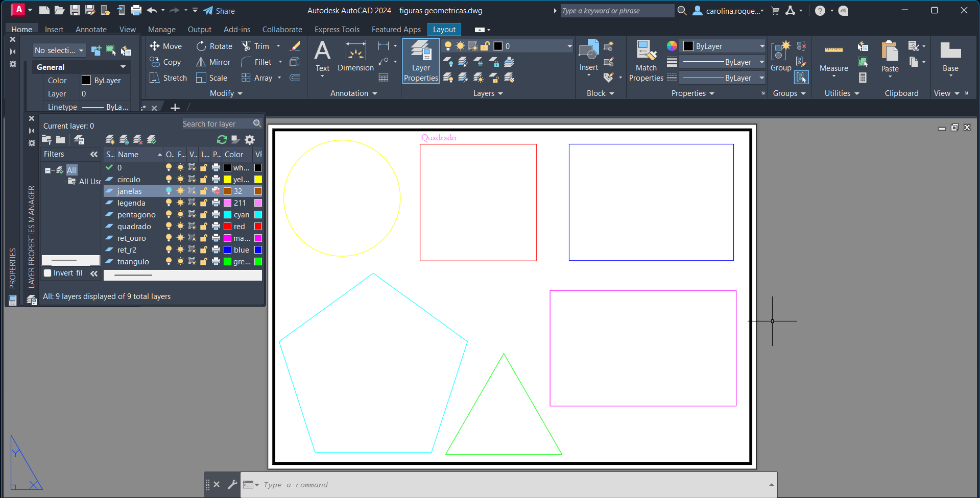Open the Express Tools tab
980x498 pixels.
coord(337,30)
